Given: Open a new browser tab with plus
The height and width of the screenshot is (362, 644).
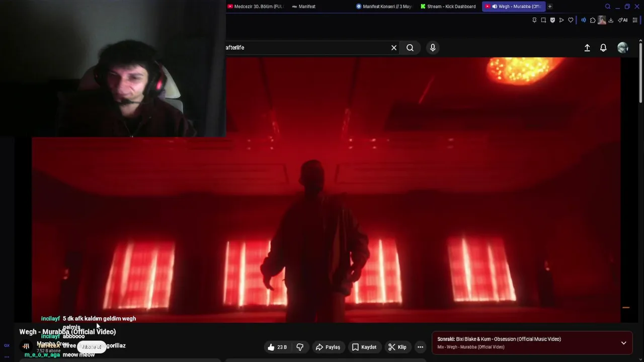Looking at the screenshot, I should tap(550, 7).
